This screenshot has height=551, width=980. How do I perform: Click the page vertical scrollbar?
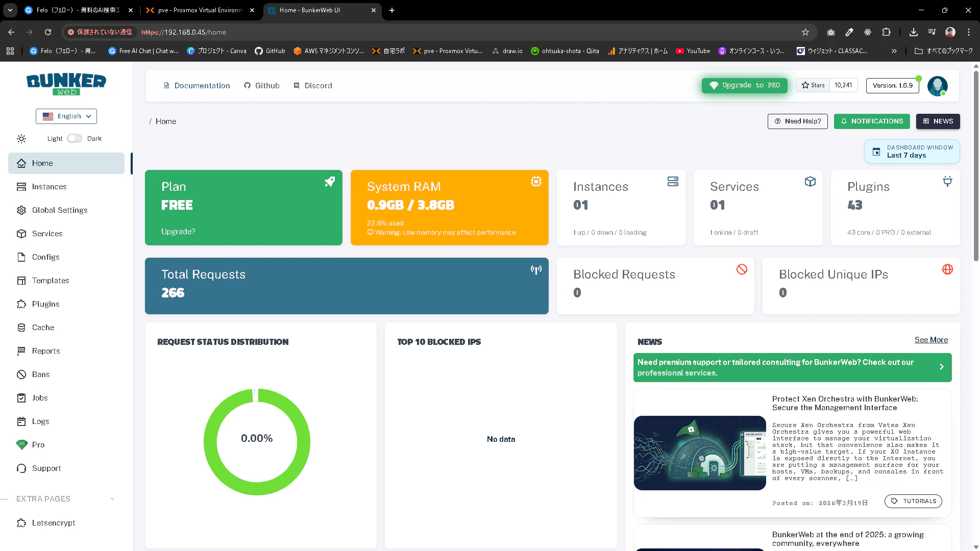[976, 166]
